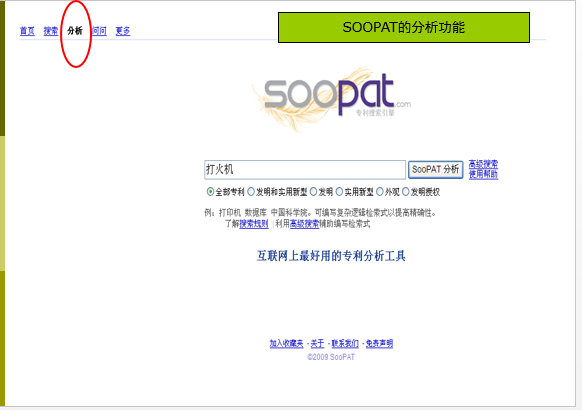582x410 pixels.
Task: Click the ©2009 SooPAT copyright text
Action: pos(331,357)
